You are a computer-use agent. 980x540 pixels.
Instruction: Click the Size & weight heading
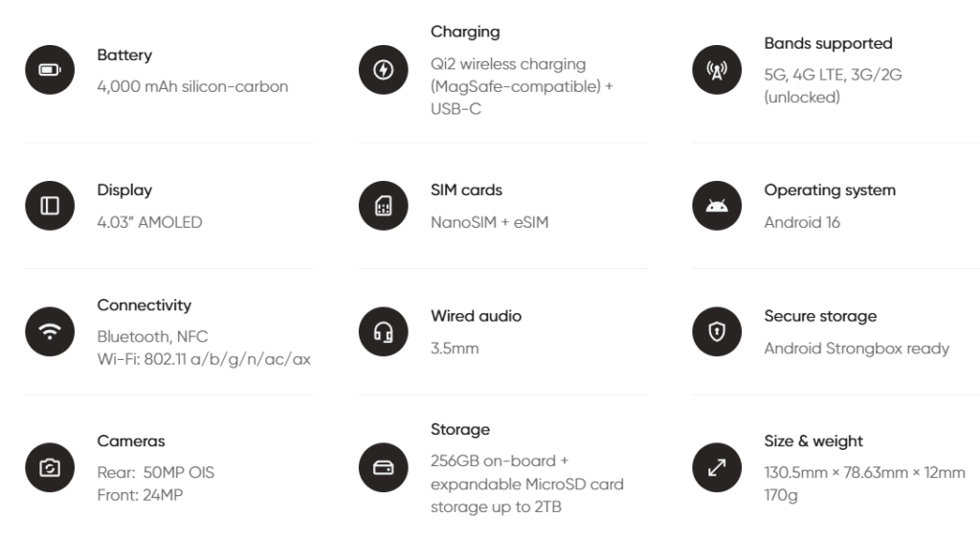[x=813, y=440]
